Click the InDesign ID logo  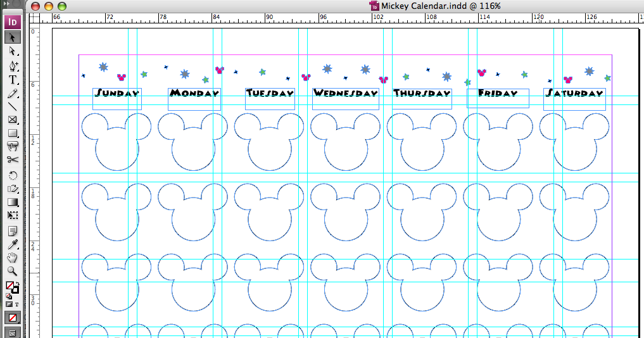[x=12, y=22]
